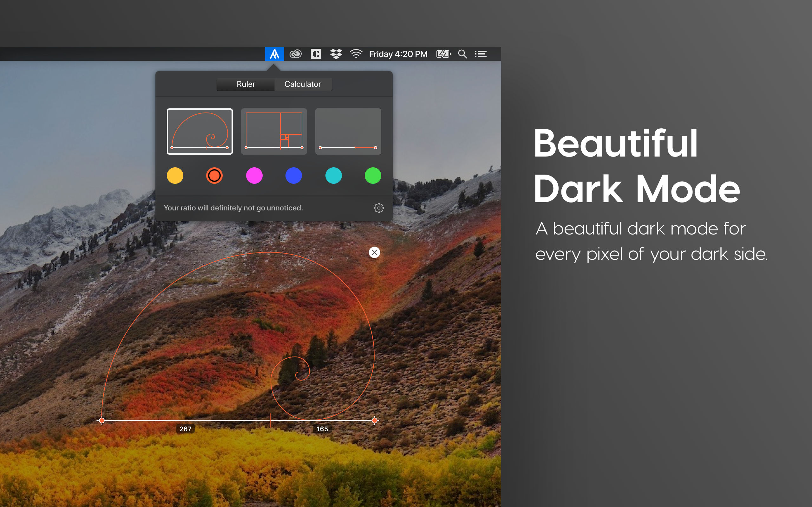Click the golden ratio app menu bar icon
Image resolution: width=812 pixels, height=507 pixels.
point(274,54)
